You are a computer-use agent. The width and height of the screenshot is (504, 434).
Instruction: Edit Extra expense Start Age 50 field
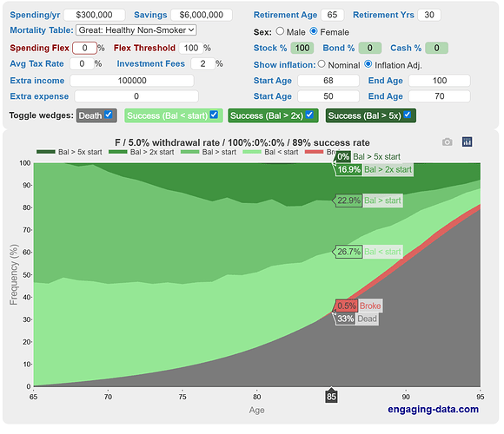pos(328,96)
